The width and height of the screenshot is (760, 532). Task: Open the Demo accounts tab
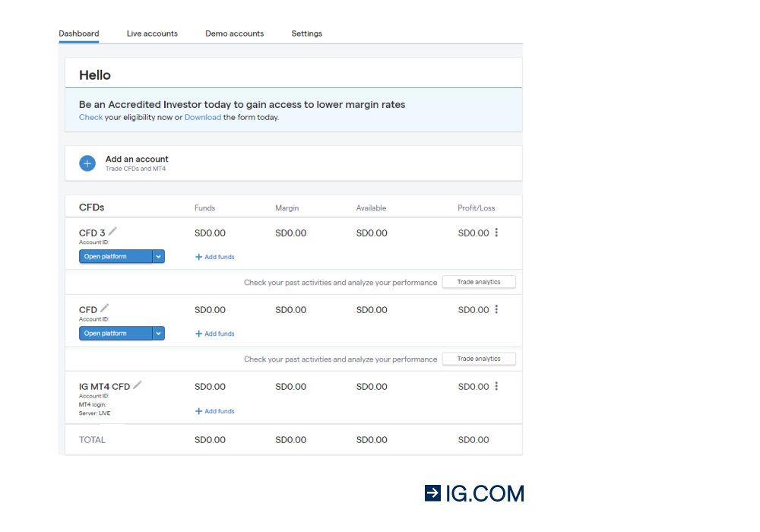click(x=234, y=33)
